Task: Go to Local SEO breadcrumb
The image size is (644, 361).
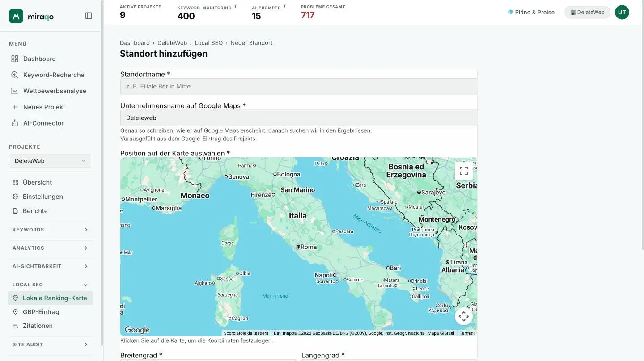Action: (208, 43)
